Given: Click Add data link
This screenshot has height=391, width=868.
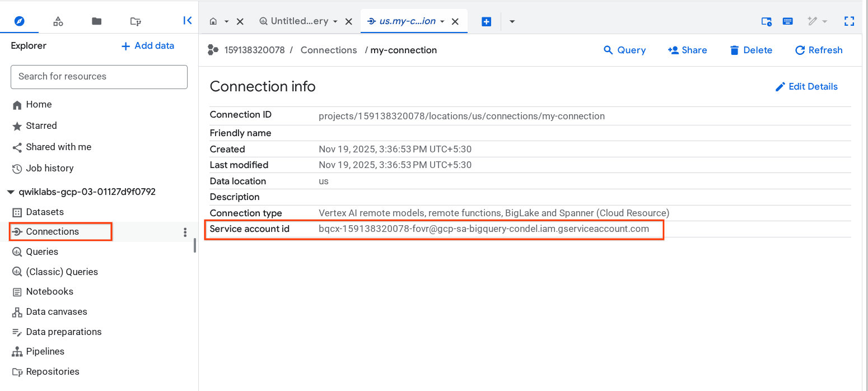Looking at the screenshot, I should coord(148,46).
